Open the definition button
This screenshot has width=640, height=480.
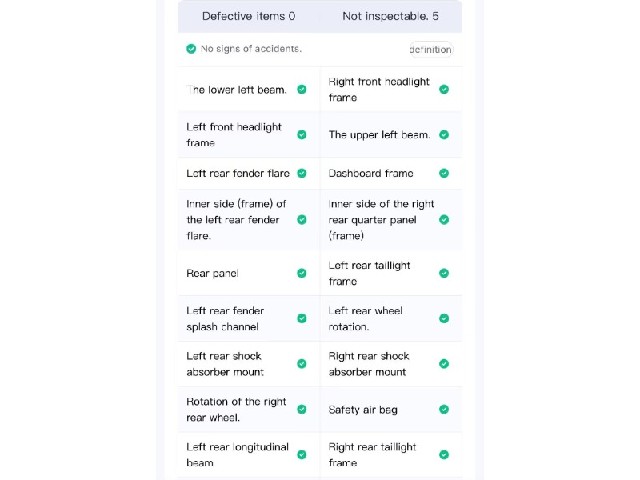[431, 49]
